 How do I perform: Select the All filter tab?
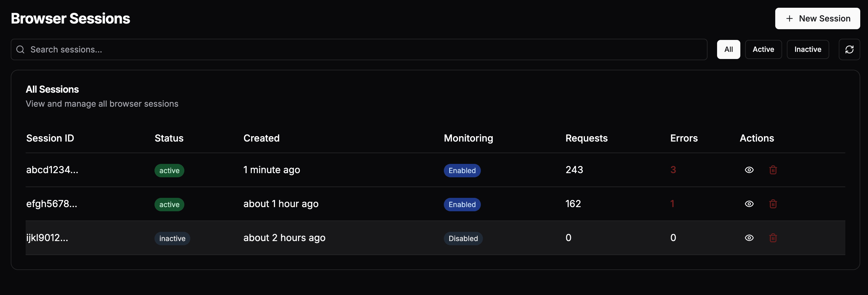728,49
